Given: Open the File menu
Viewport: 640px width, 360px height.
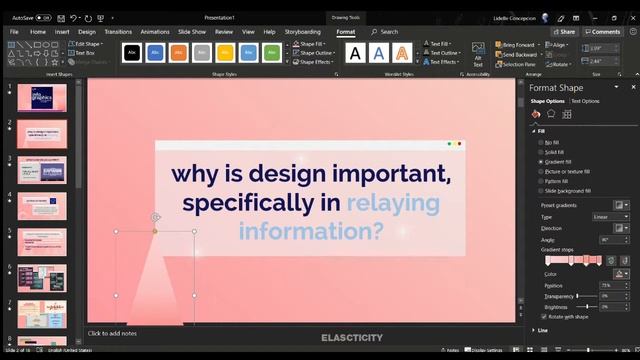Looking at the screenshot, I should (x=14, y=32).
